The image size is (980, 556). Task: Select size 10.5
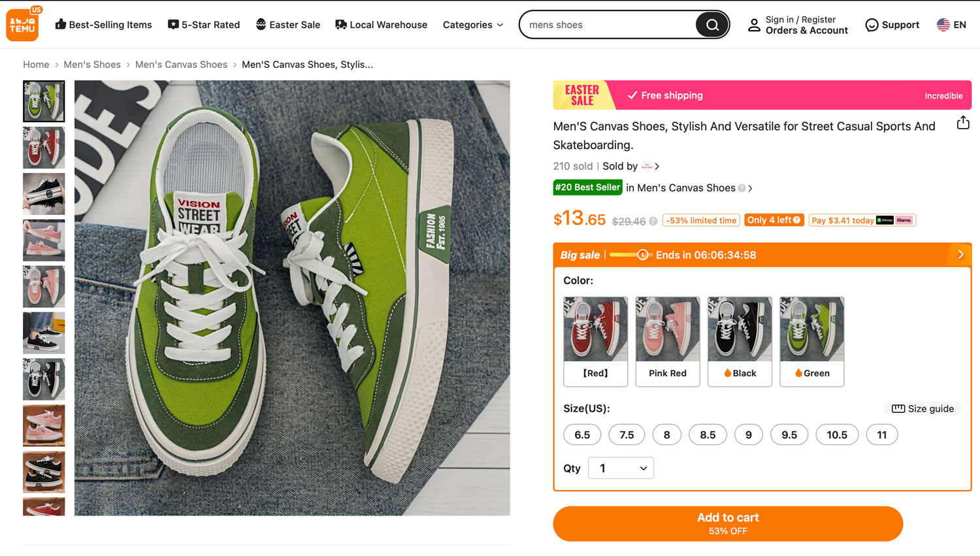837,434
